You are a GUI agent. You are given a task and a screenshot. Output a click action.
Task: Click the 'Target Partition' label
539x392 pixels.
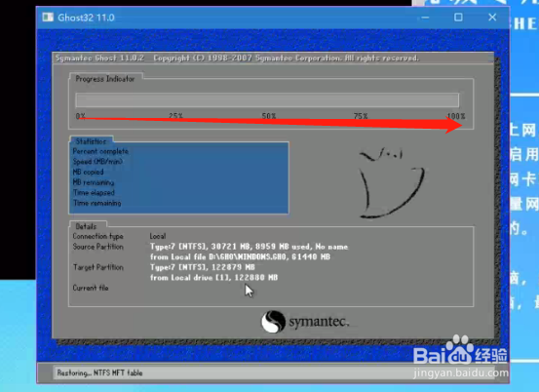pos(98,267)
